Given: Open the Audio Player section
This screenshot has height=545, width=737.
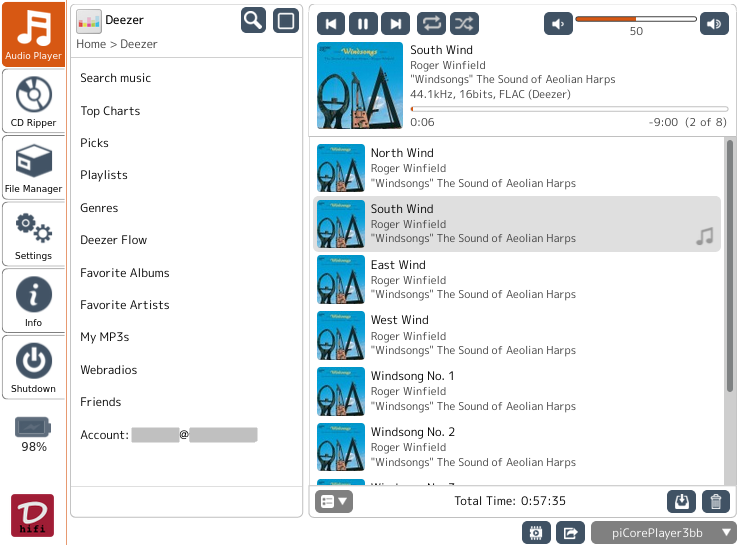Looking at the screenshot, I should pos(33,34).
